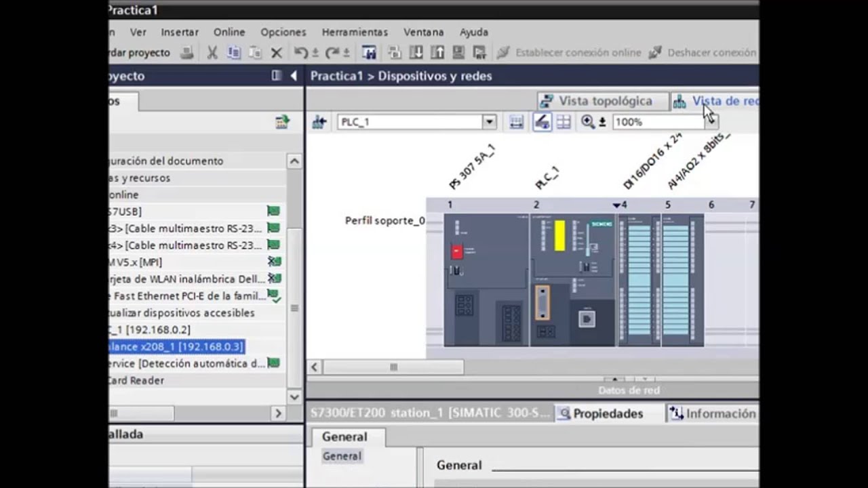Click the Delete X icon
The width and height of the screenshot is (868, 488).
pos(277,52)
